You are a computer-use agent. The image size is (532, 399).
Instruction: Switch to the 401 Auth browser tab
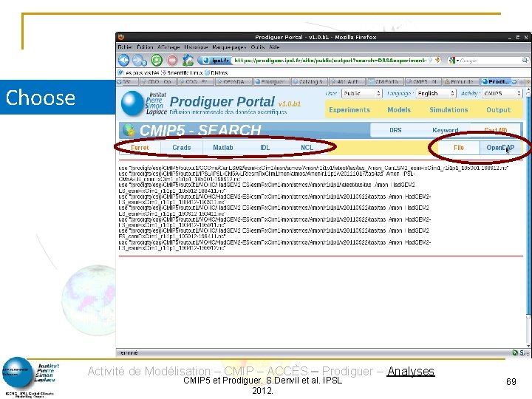347,82
